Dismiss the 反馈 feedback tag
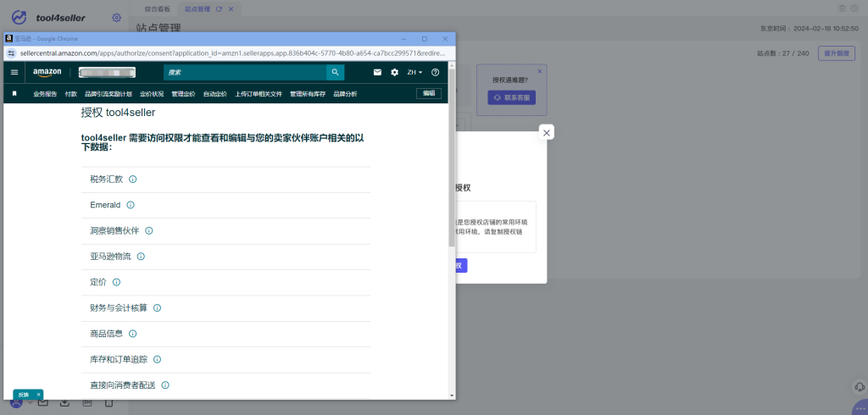This screenshot has height=415, width=868. (38, 395)
